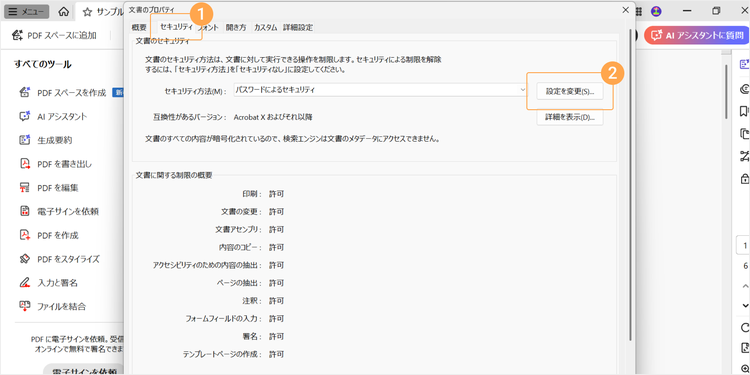Viewport: 750px width, 375px height.
Task: Click AI アシスタントに質問 button
Action: pos(696,35)
